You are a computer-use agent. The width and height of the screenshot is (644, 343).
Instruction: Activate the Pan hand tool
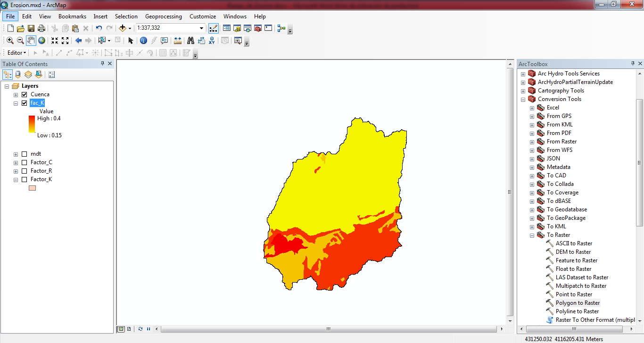pos(31,41)
